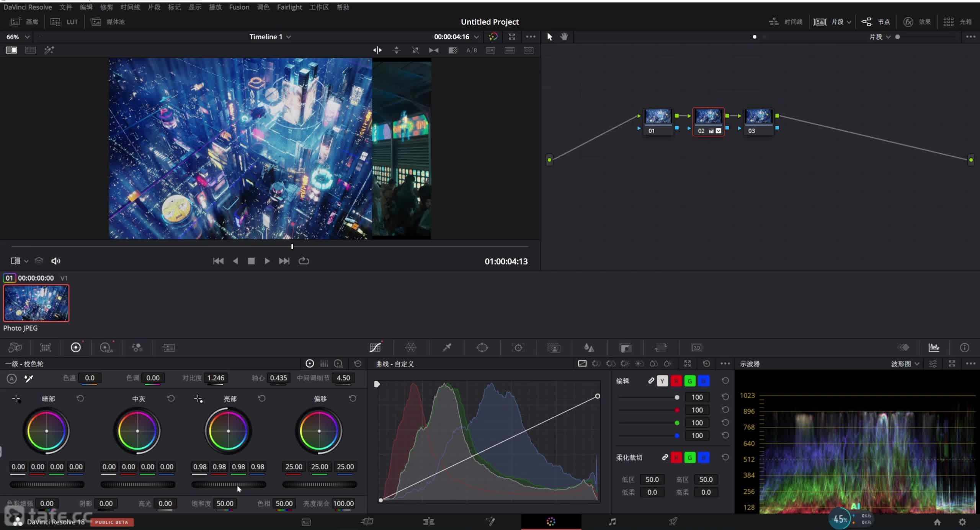Pick black point for the Lift wheel

click(16, 399)
